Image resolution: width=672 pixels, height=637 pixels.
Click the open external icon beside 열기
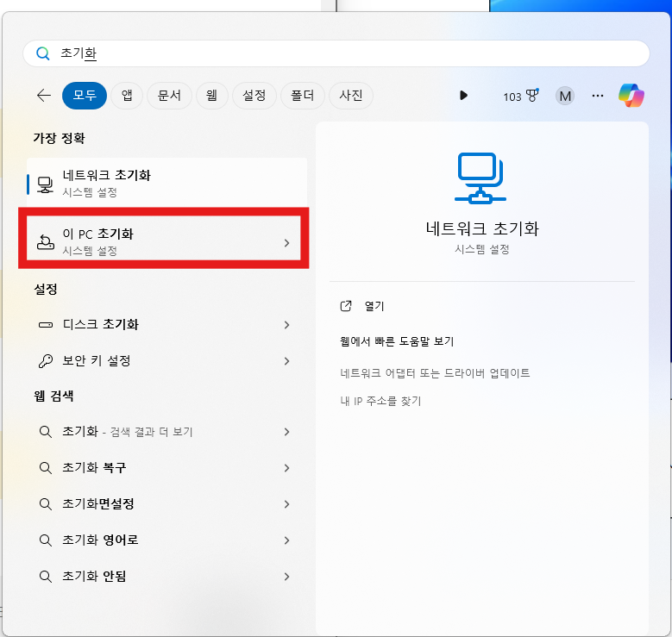click(346, 306)
